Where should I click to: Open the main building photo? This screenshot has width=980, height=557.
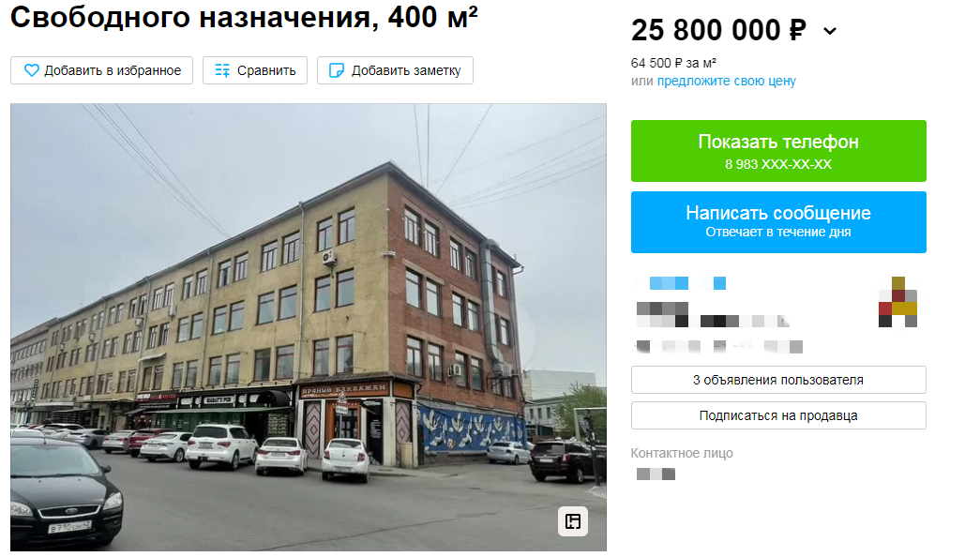309,327
